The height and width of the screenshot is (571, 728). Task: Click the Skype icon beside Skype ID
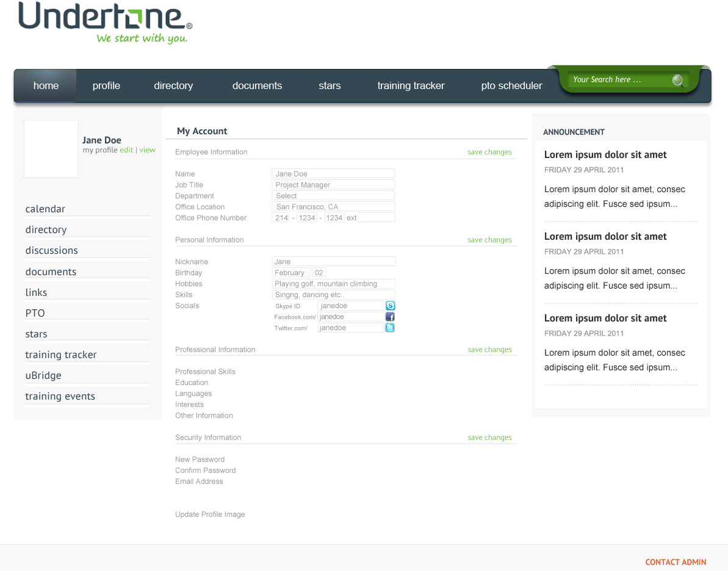tap(390, 306)
